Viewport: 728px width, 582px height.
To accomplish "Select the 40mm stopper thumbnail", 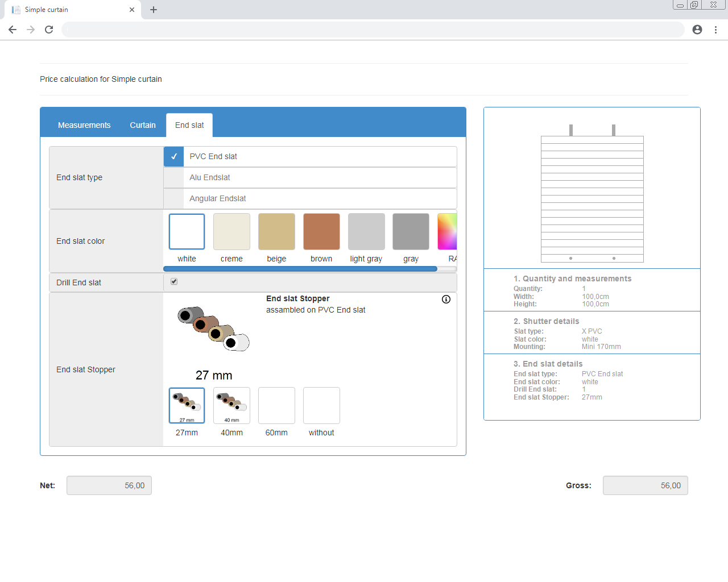I will pos(231,405).
